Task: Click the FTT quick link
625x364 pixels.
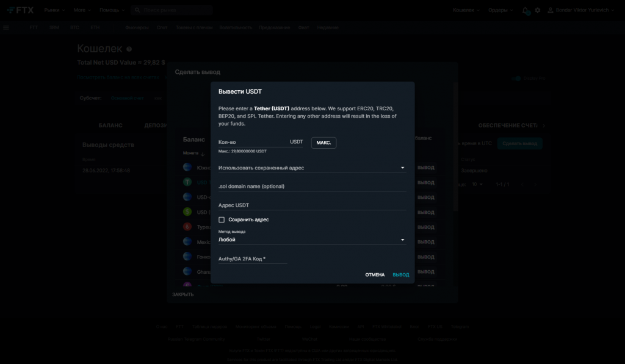Action: [34, 27]
